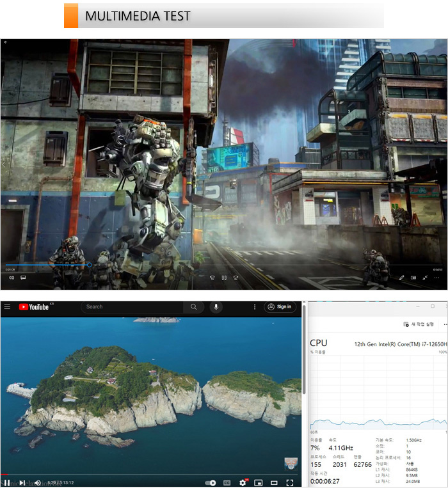Viewport: 448px width, 490px height.
Task: Click the CPU usage graph in Task Manager
Action: coord(378,392)
